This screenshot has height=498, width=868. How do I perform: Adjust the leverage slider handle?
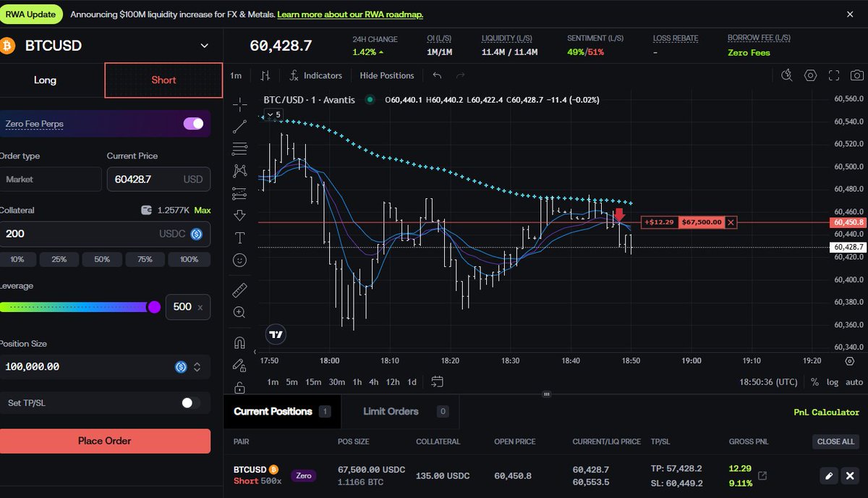(x=154, y=307)
